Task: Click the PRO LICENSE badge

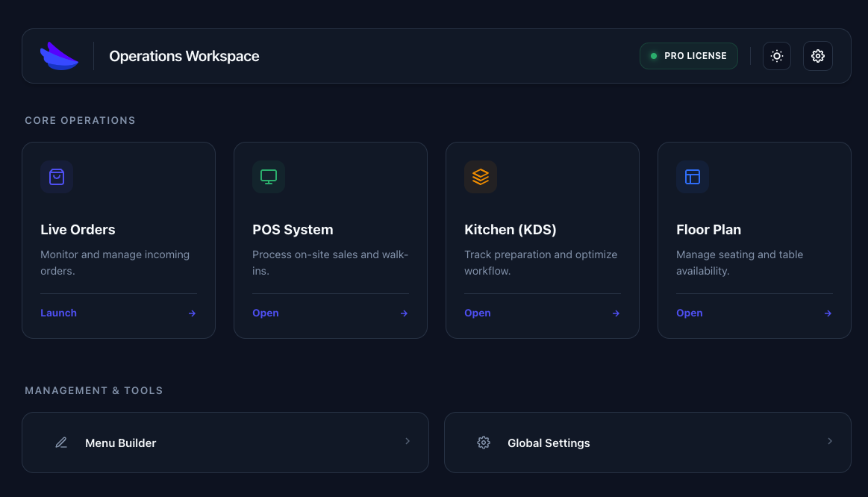Action: 688,55
